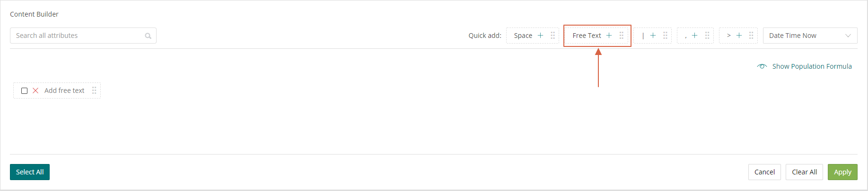Expand the Date Time Now chevron arrow

coord(848,36)
